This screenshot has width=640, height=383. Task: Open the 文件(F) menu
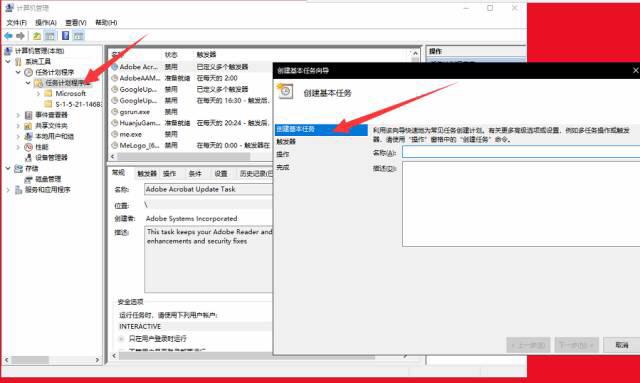[x=16, y=22]
